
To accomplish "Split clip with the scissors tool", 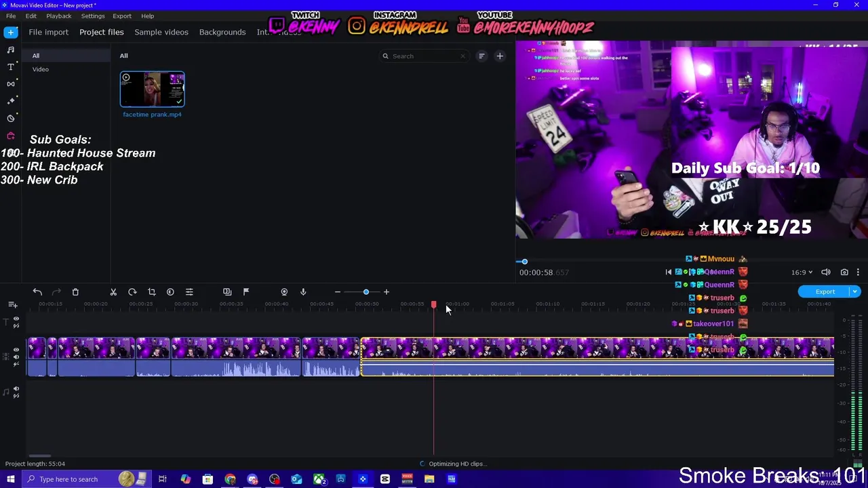I will pyautogui.click(x=113, y=292).
